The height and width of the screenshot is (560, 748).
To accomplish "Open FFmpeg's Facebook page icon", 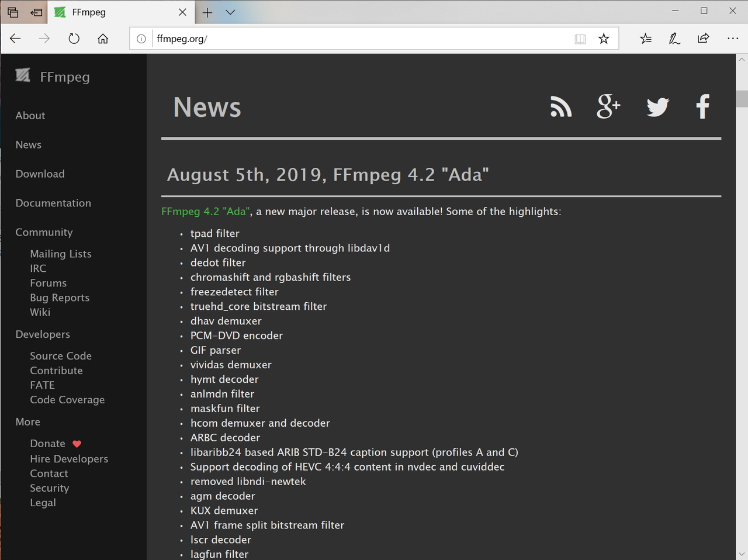I will [x=702, y=107].
